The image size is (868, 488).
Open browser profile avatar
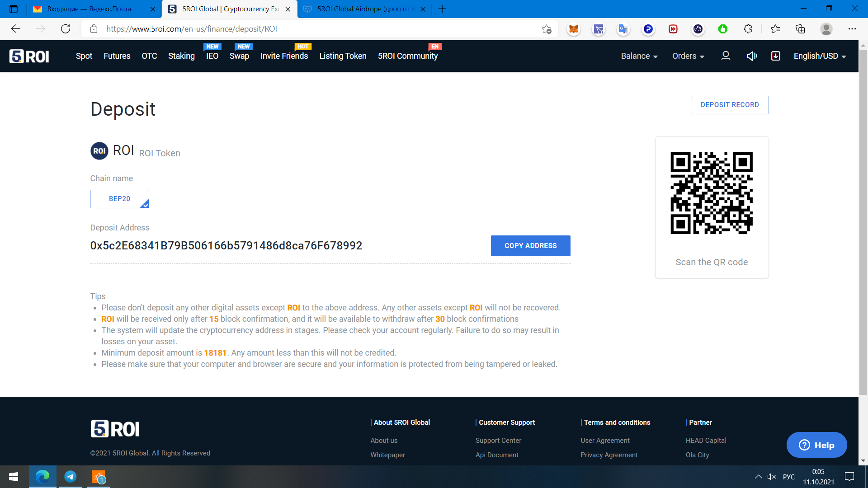(826, 29)
